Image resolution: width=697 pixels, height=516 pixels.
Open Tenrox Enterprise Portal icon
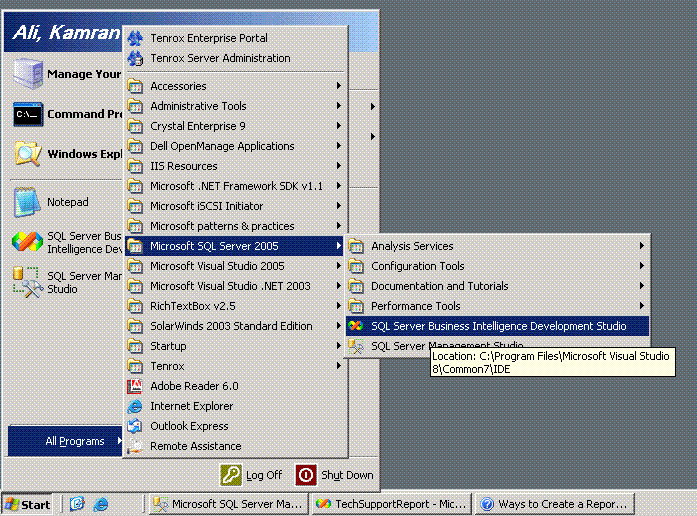click(x=135, y=38)
